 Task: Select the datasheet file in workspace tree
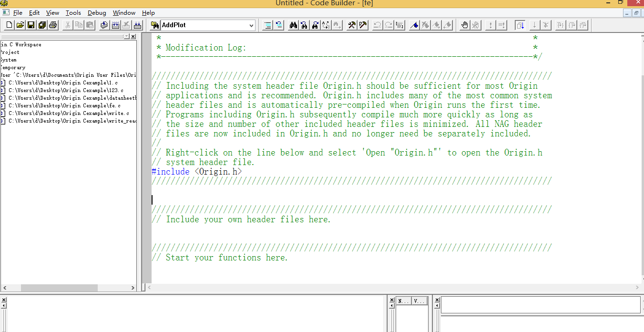(72, 98)
